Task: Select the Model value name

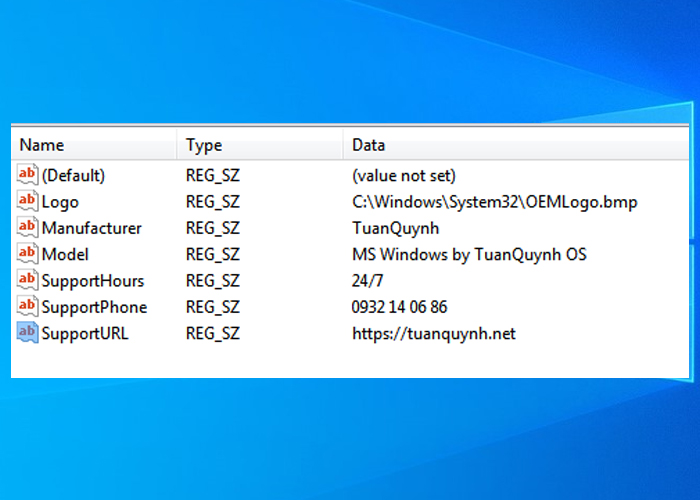Action: [65, 254]
